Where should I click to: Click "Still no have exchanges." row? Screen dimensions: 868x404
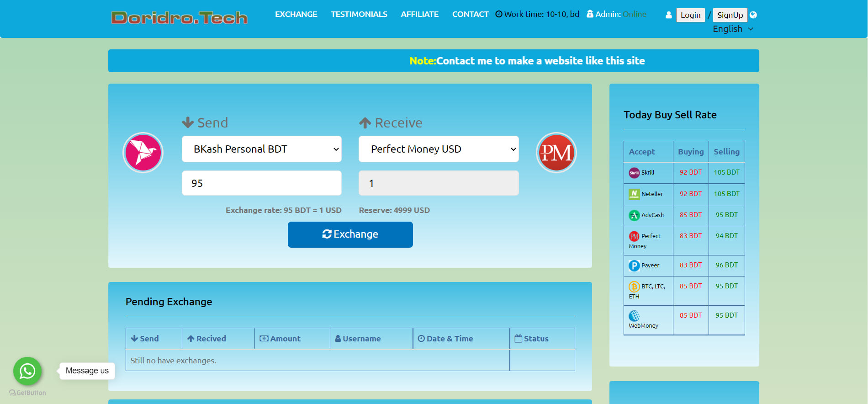318,361
